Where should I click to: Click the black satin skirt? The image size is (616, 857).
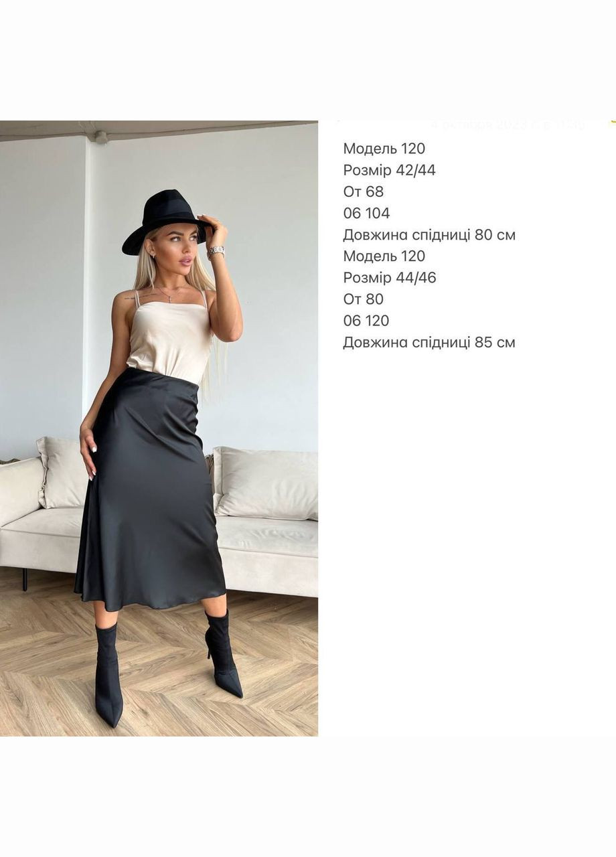click(151, 489)
